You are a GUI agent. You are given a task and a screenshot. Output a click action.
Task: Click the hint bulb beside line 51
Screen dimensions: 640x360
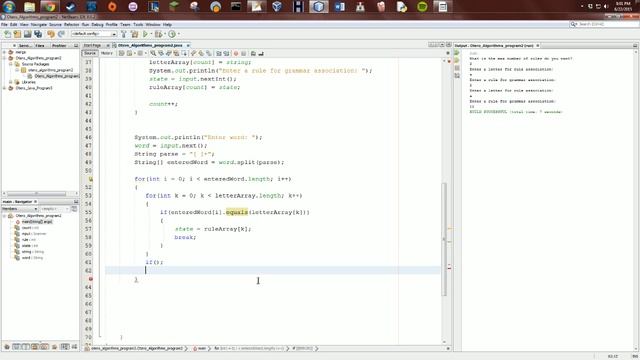(91, 179)
